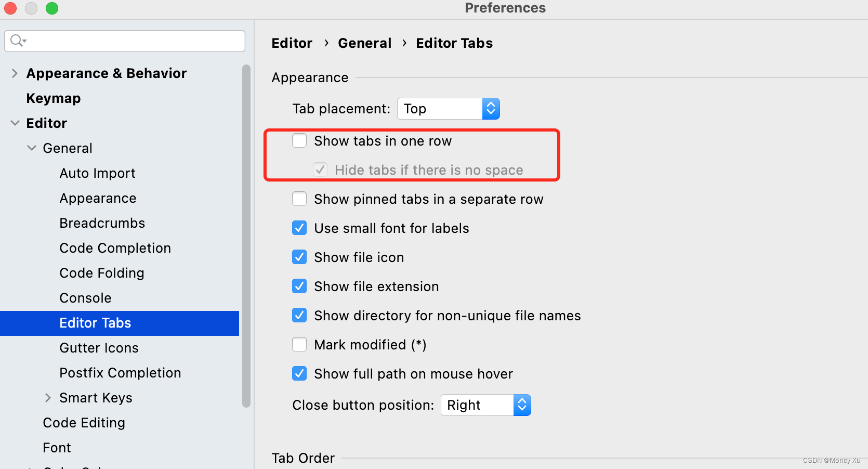Select Console settings item
This screenshot has height=469, width=868.
85,298
